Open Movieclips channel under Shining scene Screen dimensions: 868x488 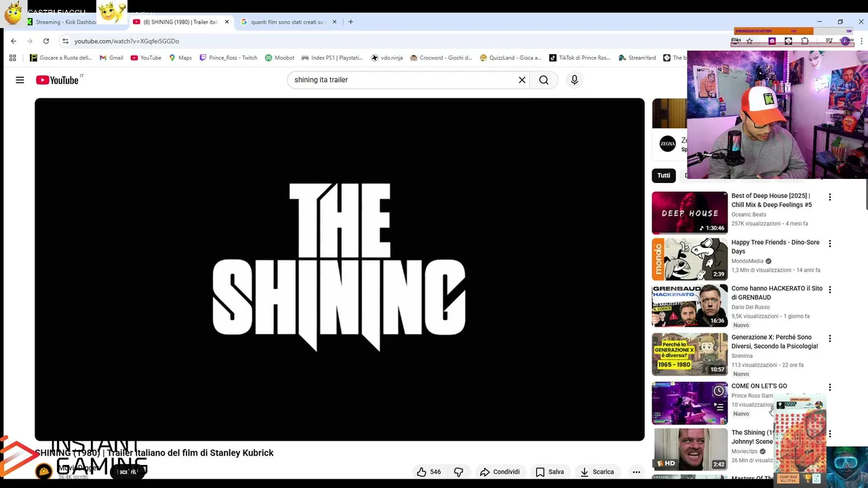[x=745, y=451]
